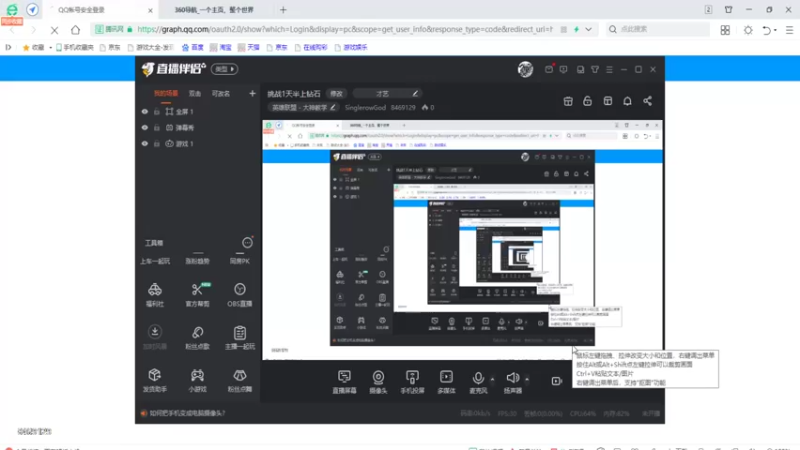Select the 弹幕秀 source row
The width and height of the screenshot is (800, 450).
pos(197,128)
